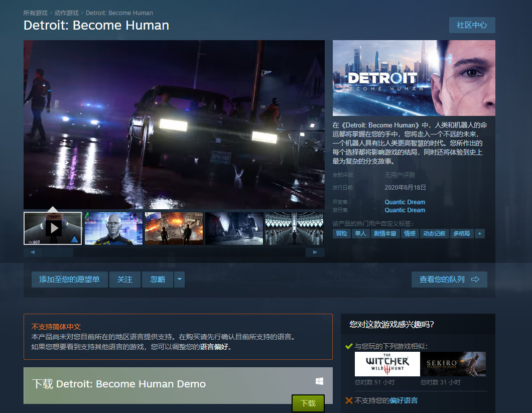Image resolution: width=532 pixels, height=413 pixels.
Task: Click the 关注 follow button
Action: coord(125,280)
